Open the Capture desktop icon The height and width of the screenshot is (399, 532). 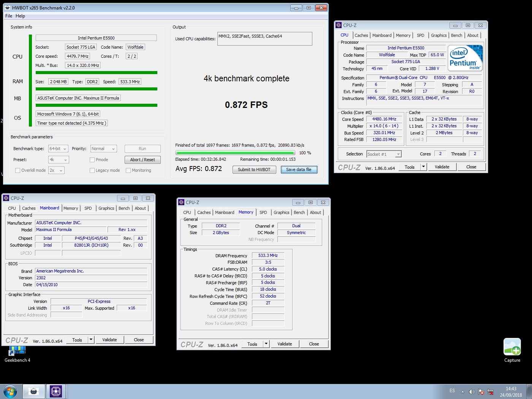coord(512,350)
